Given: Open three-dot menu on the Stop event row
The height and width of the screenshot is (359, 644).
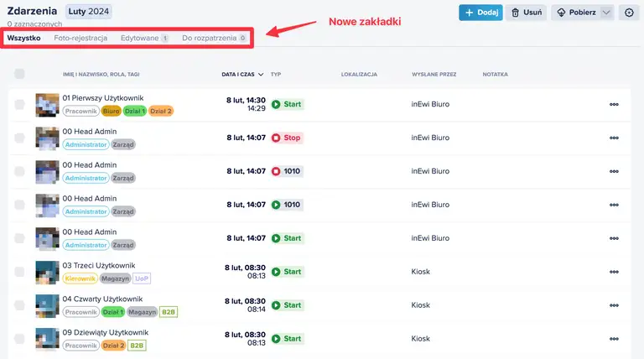Looking at the screenshot, I should (614, 138).
